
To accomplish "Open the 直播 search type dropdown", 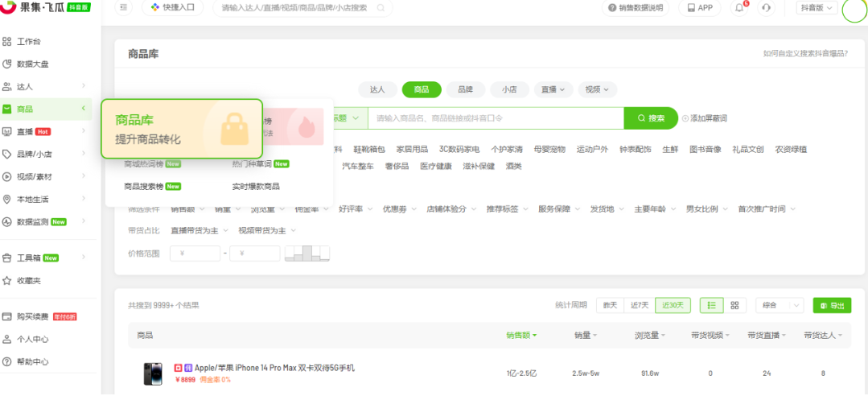I will click(553, 89).
